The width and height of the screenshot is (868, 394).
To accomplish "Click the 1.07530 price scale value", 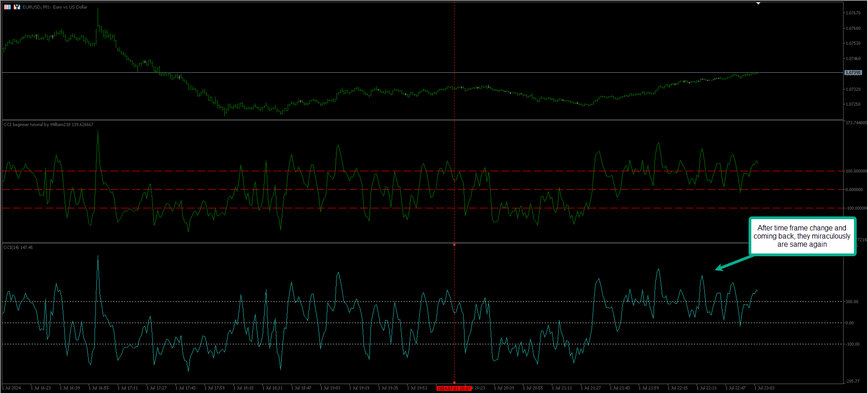I will click(853, 43).
